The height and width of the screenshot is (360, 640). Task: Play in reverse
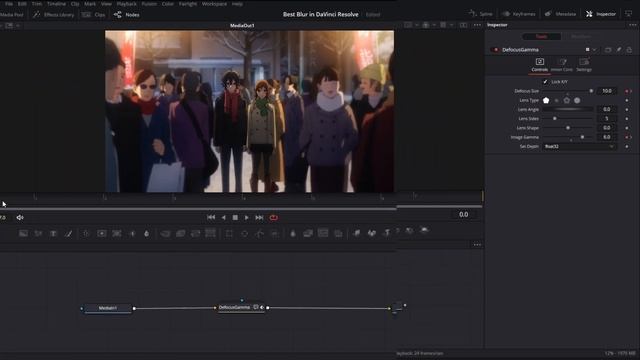click(x=223, y=218)
